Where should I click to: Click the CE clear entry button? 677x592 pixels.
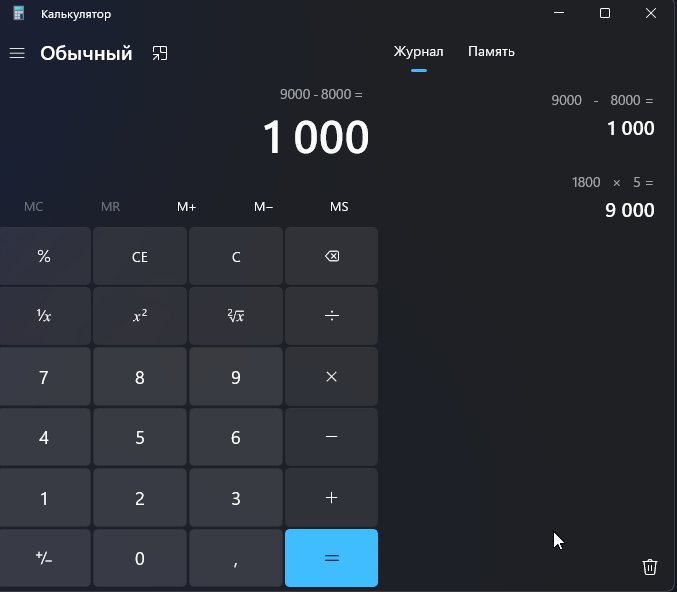pyautogui.click(x=140, y=256)
